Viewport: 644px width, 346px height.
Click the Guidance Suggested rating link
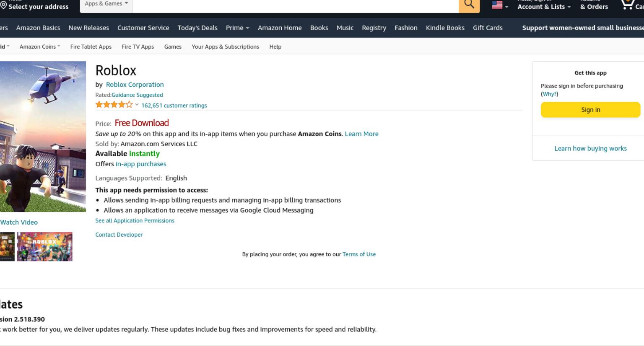click(137, 95)
